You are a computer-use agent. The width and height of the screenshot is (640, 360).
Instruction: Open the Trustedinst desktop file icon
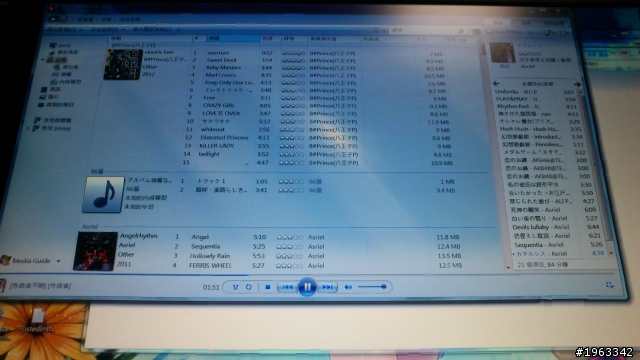click(x=37, y=320)
